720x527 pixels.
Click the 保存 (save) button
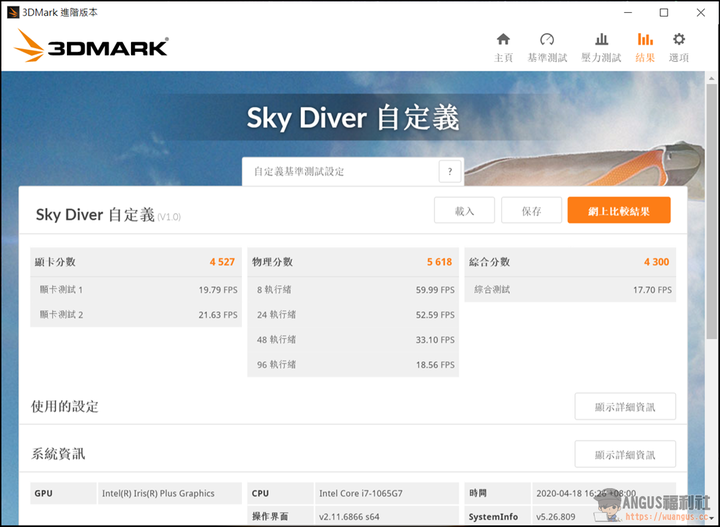pos(531,211)
